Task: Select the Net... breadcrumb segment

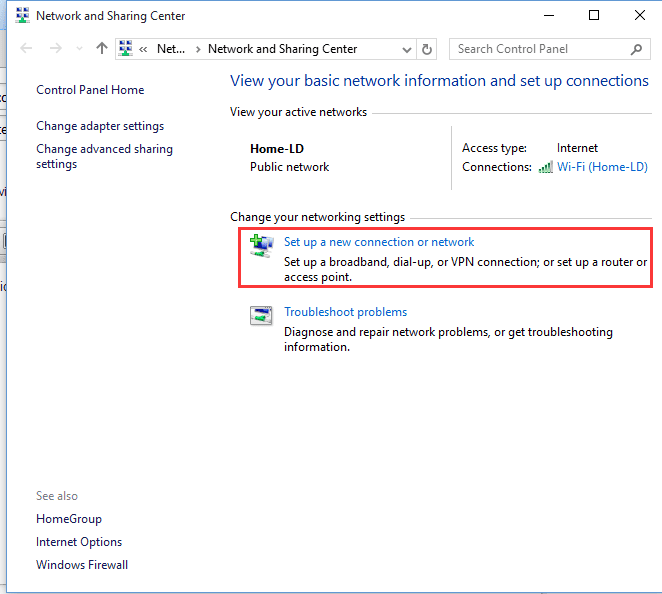Action: (x=171, y=49)
